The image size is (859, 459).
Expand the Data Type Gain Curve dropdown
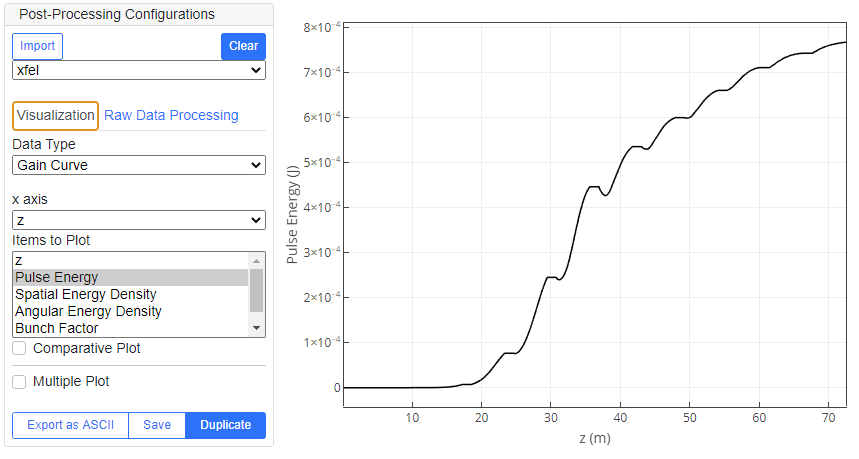(138, 165)
